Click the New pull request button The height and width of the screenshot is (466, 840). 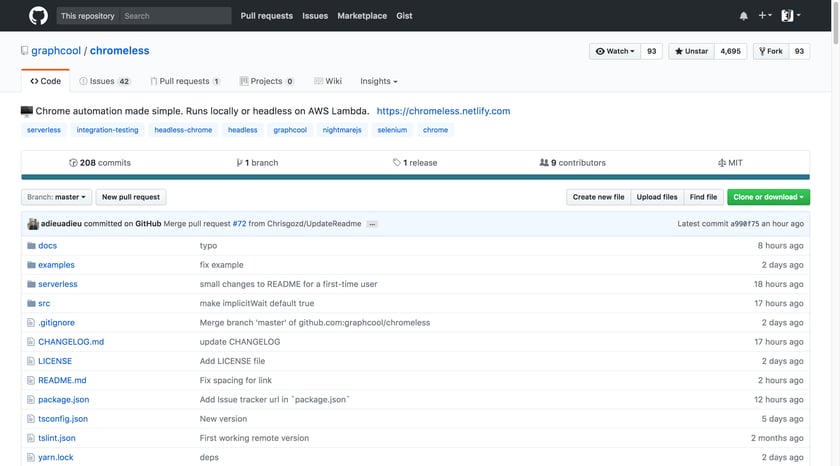[131, 197]
